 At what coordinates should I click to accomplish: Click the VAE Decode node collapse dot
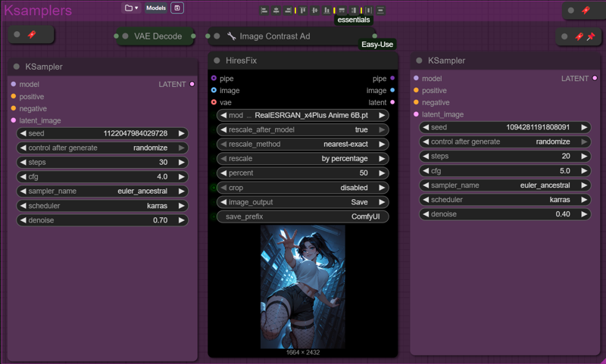pyautogui.click(x=125, y=36)
